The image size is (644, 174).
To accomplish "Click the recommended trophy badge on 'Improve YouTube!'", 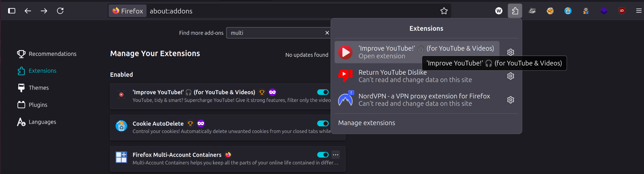I will click(x=262, y=92).
